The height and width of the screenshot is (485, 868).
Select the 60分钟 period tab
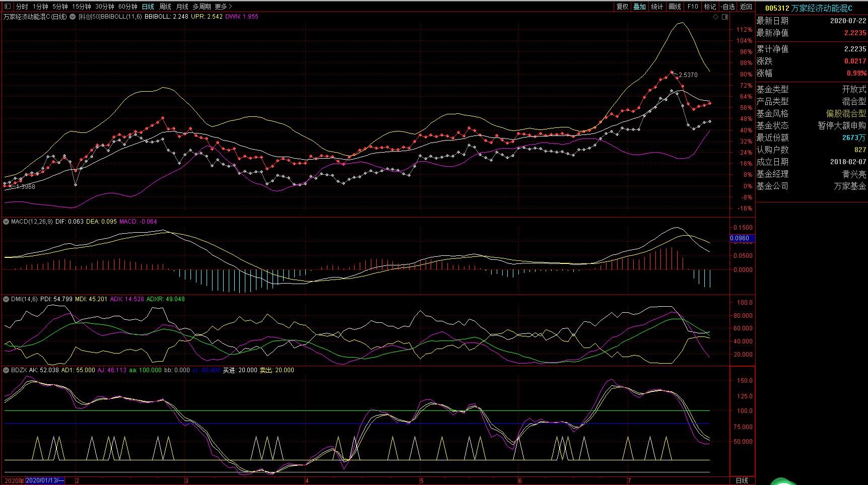click(128, 7)
